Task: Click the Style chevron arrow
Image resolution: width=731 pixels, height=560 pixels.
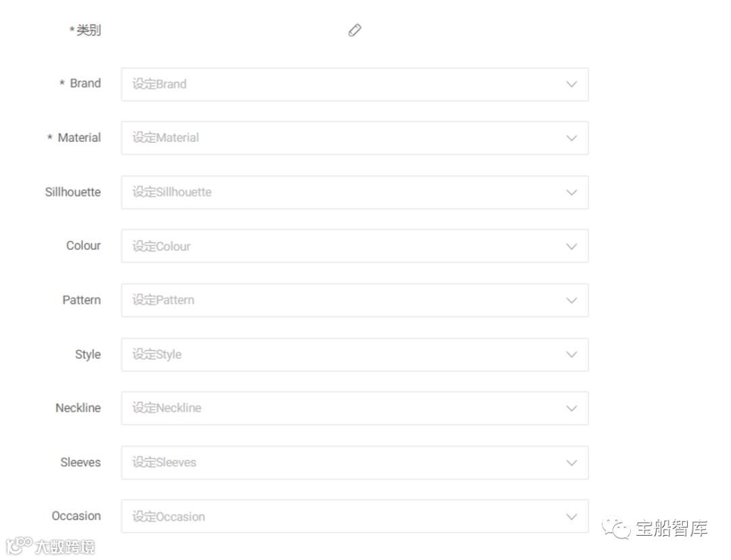Action: pos(571,354)
